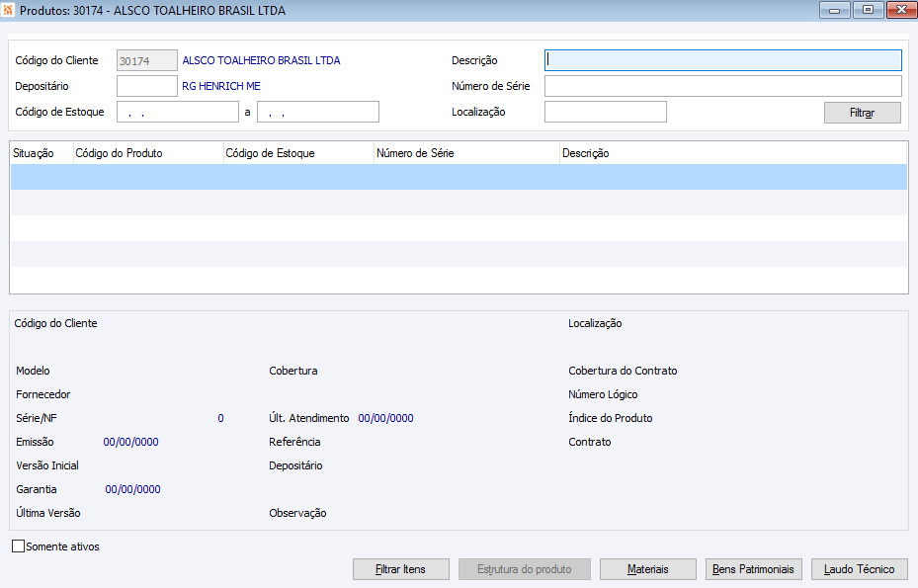The width and height of the screenshot is (918, 588).
Task: Click the Cobertura do Contrato label
Action: [623, 371]
